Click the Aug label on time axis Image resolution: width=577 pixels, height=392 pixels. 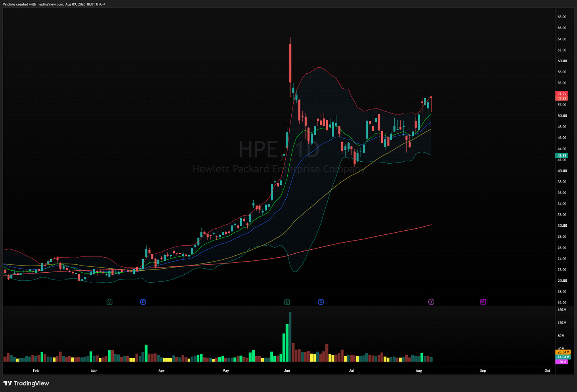pyautogui.click(x=419, y=371)
